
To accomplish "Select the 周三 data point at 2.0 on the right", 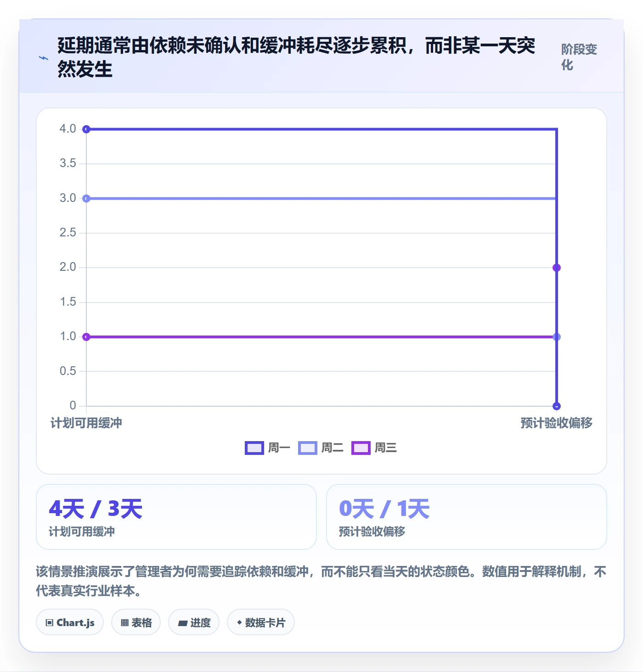I will pos(557,268).
